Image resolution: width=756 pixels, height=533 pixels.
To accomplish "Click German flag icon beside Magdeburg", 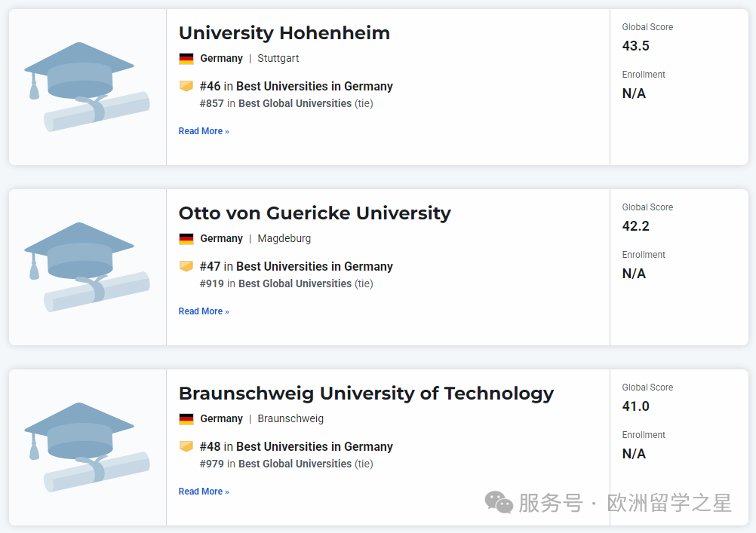I will (186, 239).
